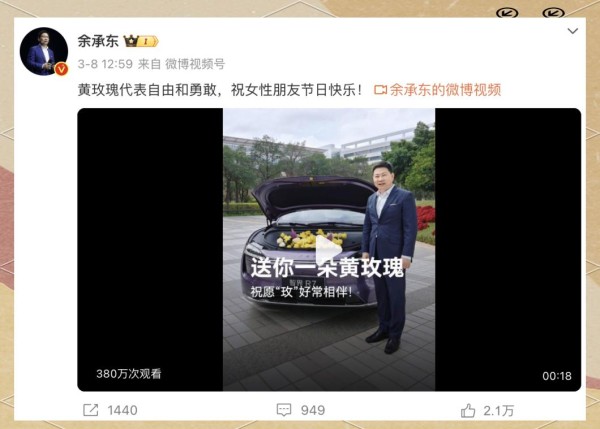
Task: Click the like count 2.1万
Action: click(x=499, y=411)
